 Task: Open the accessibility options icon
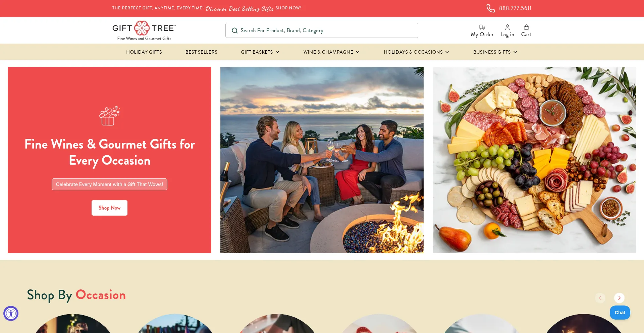(11, 314)
